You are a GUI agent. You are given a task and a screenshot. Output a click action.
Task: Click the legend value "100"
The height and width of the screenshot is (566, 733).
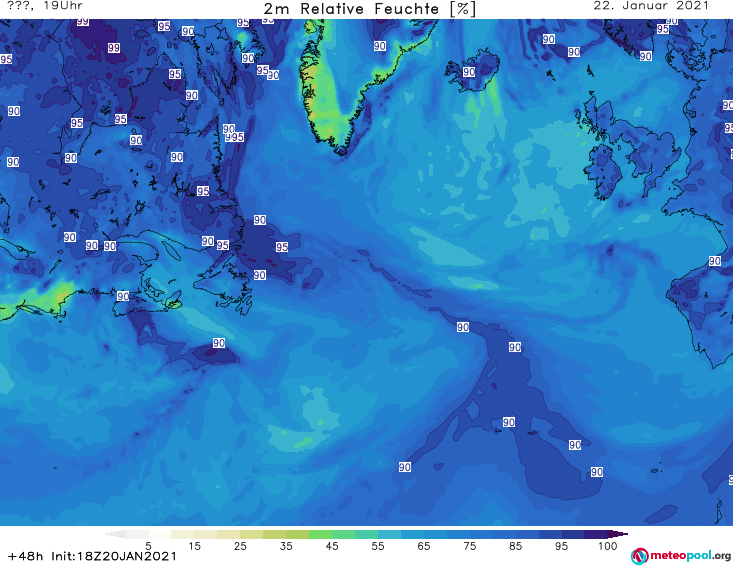point(608,546)
